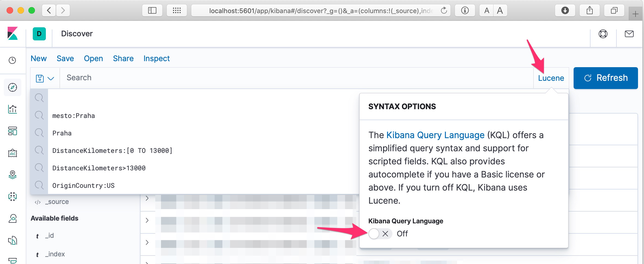This screenshot has width=644, height=264.
Task: Open saved query dropdown beside search
Action: pyautogui.click(x=45, y=78)
